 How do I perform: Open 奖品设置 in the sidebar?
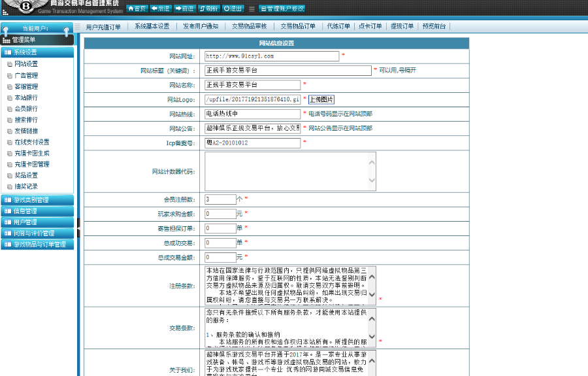[26, 175]
